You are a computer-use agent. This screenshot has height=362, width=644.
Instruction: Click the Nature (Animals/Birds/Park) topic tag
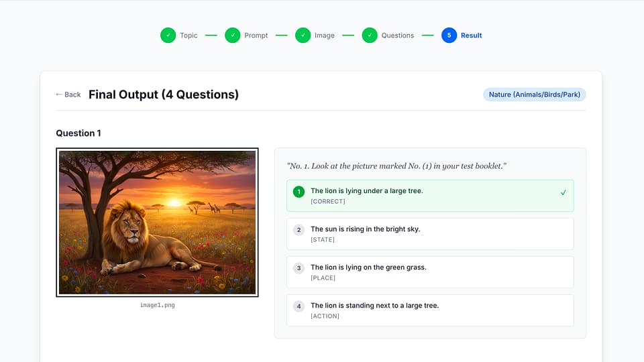[x=534, y=95]
